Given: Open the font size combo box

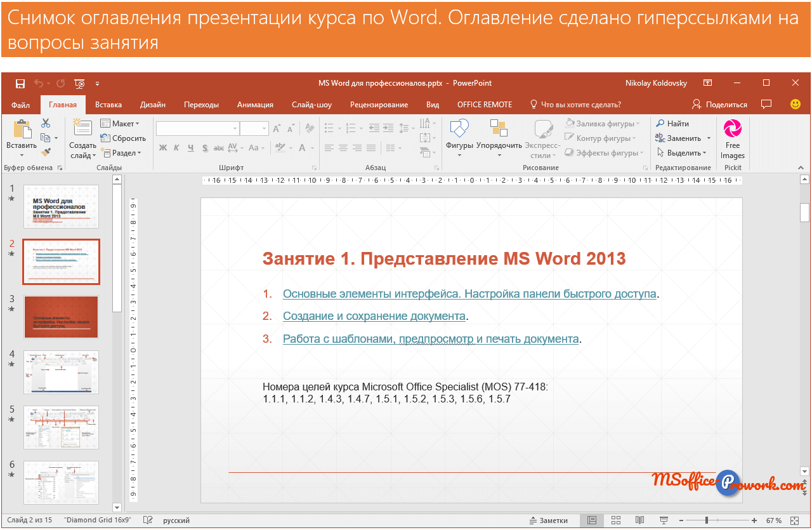Looking at the screenshot, I should pos(255,129).
